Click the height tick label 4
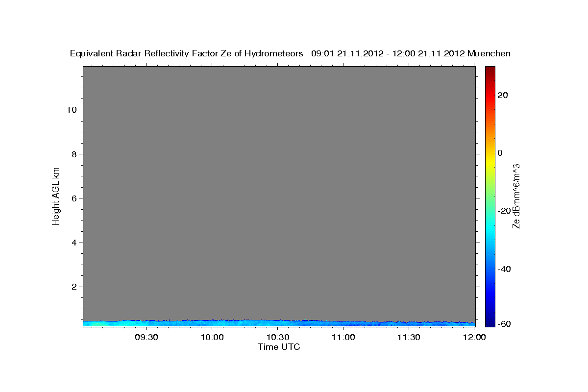Screen dimensions: 588x392 [x=74, y=243]
